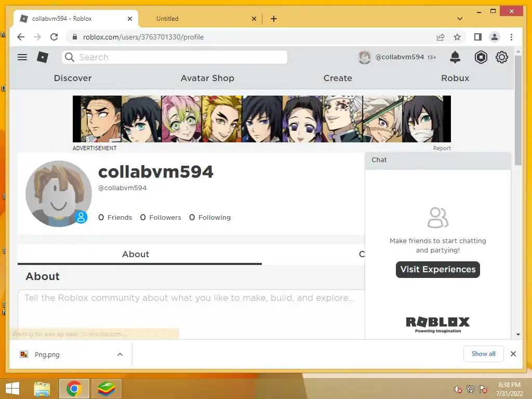This screenshot has height=399, width=532.
Task: Select the collabvm594 - Roblox tab
Action: coord(76,19)
